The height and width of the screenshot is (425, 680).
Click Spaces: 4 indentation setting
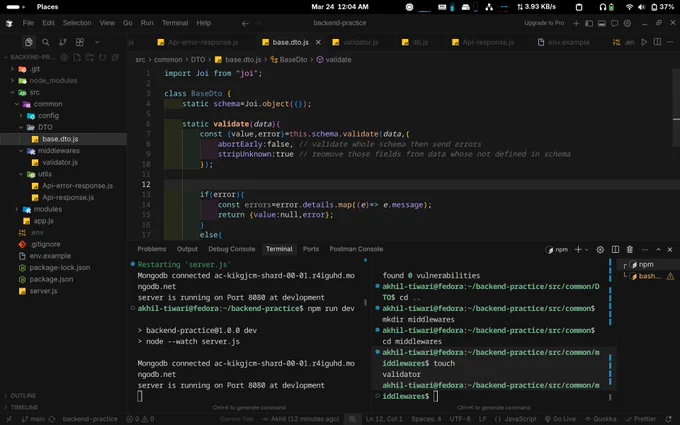tap(426, 419)
